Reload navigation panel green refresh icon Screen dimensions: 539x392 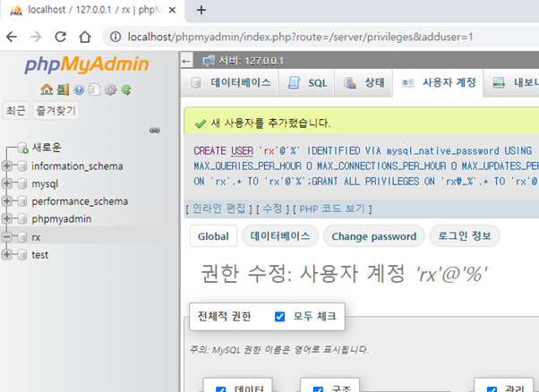pos(126,90)
